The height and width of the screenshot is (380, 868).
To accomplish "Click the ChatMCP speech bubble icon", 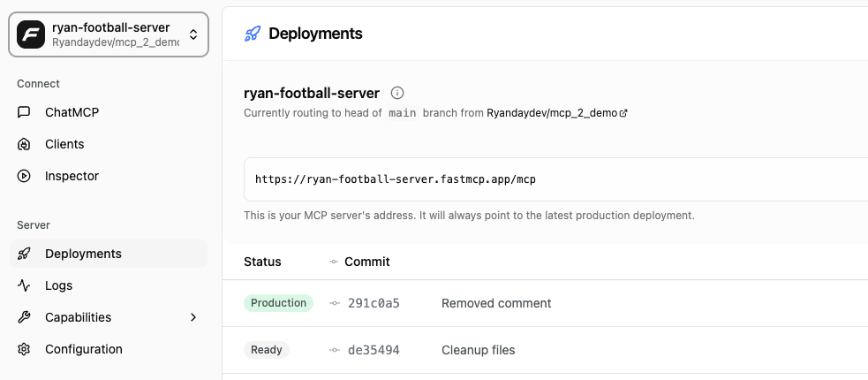I will coord(24,112).
